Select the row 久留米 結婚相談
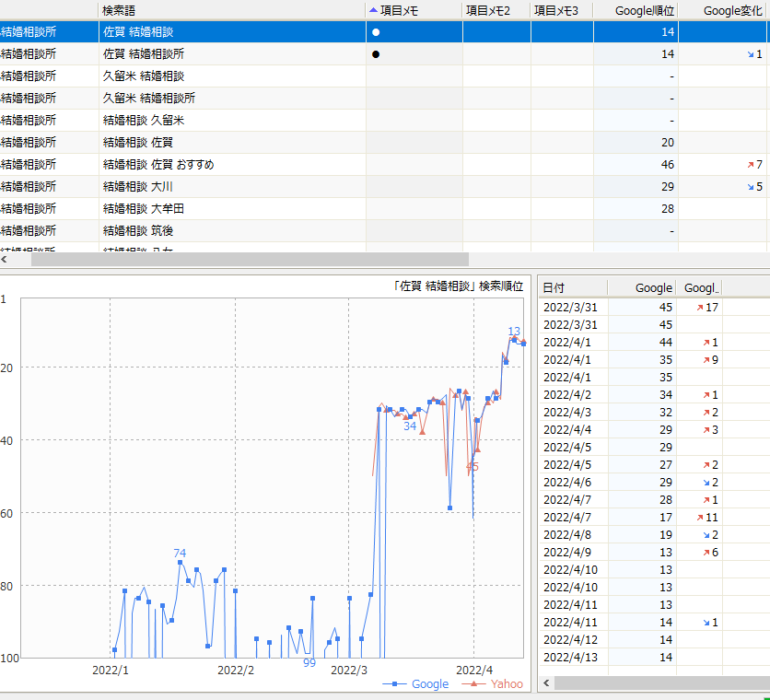This screenshot has height=700, width=770. [385, 76]
